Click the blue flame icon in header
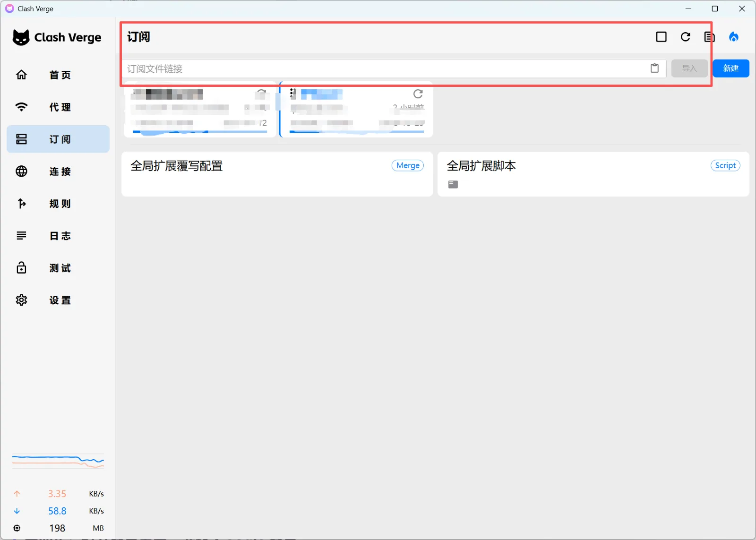Viewport: 756px width, 540px height. pyautogui.click(x=734, y=37)
